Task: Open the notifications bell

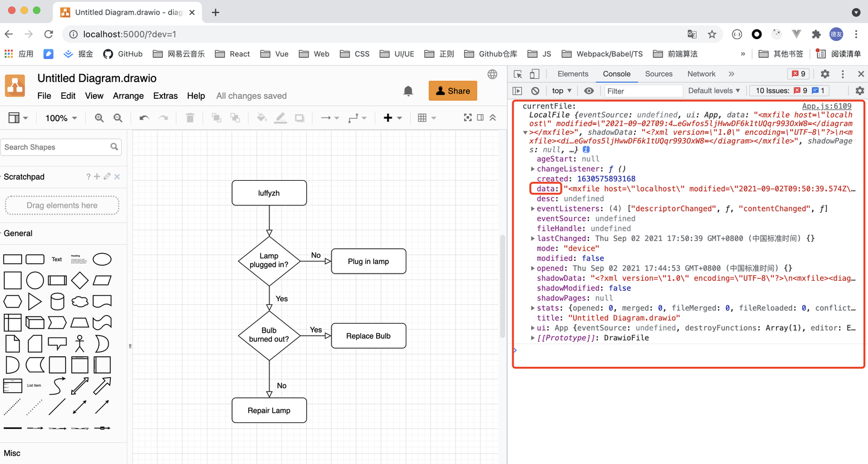Action: [408, 91]
